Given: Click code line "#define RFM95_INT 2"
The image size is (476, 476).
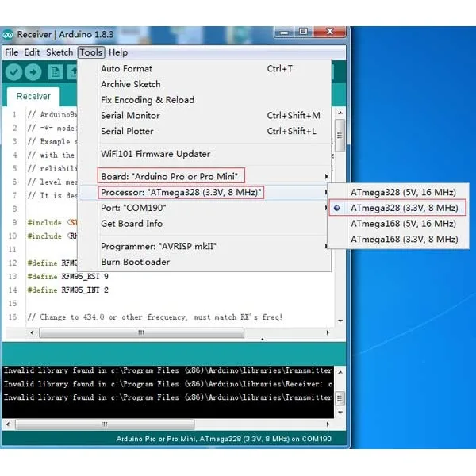Looking at the screenshot, I should (67, 290).
